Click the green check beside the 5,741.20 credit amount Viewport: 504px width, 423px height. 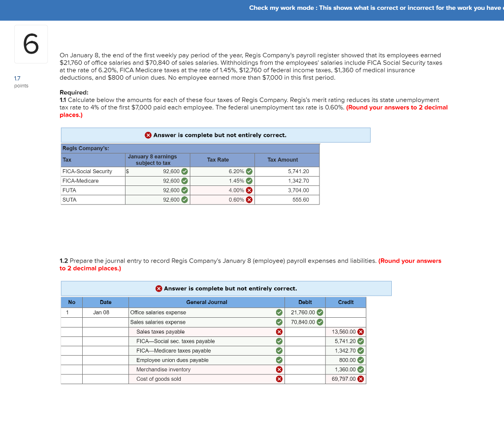coord(360,341)
